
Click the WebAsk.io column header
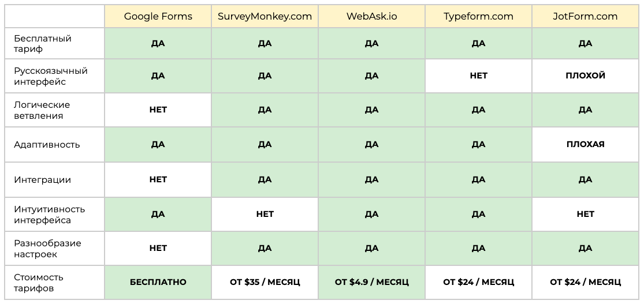coord(371,16)
